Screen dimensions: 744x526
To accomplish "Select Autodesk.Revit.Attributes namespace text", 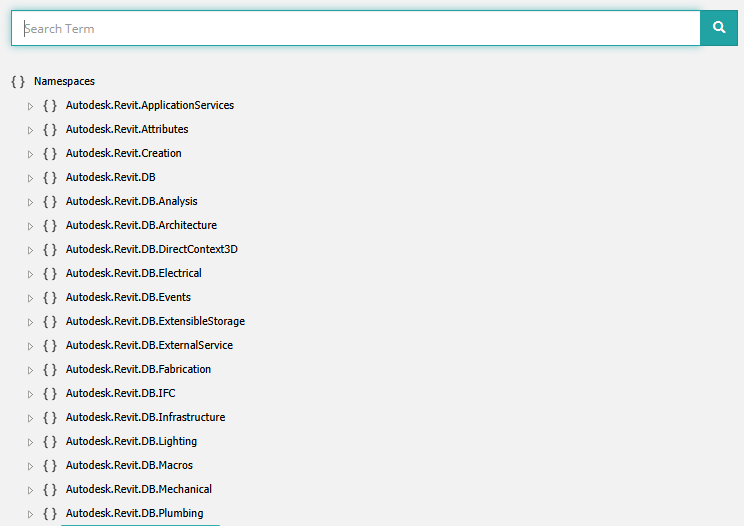I will tap(127, 129).
